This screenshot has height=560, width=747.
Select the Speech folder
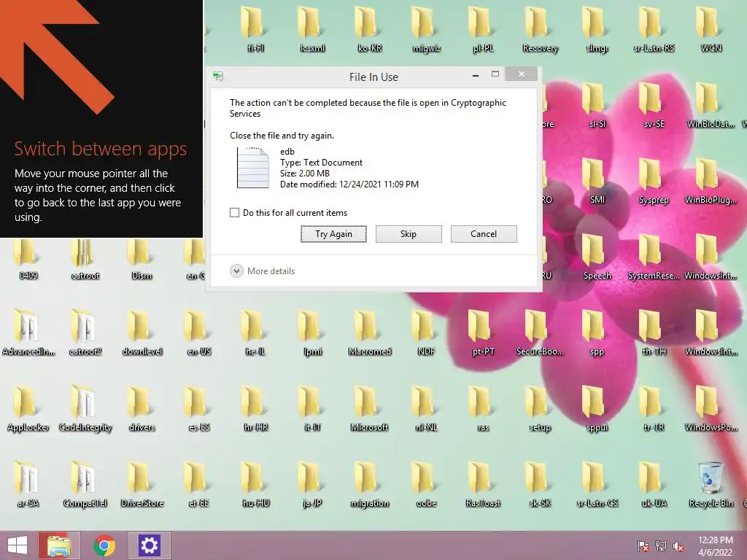click(x=597, y=257)
